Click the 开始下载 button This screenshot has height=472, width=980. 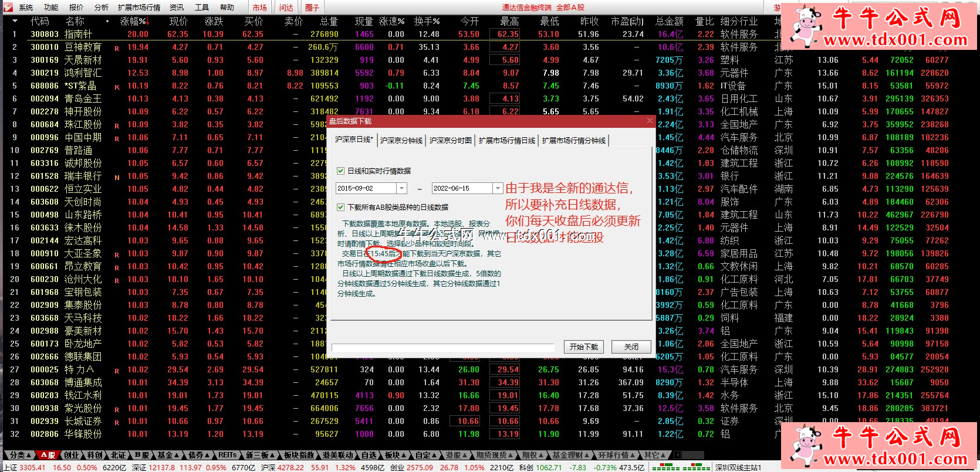click(x=584, y=347)
